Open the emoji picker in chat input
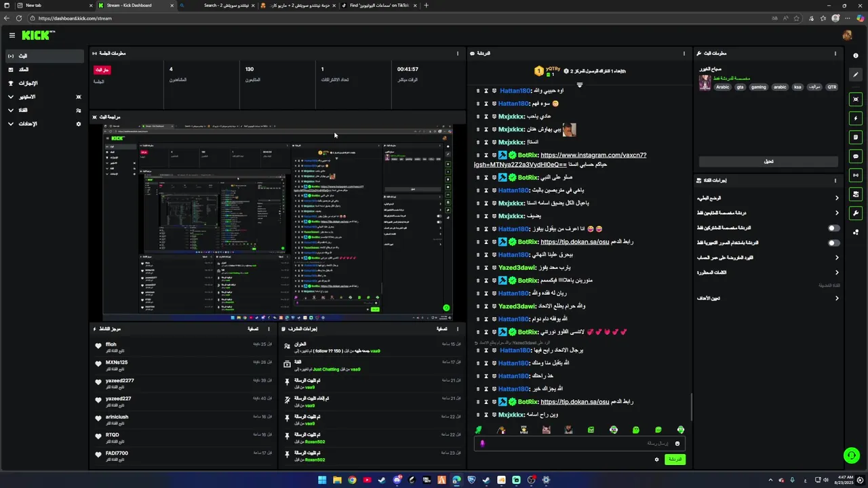 (677, 443)
